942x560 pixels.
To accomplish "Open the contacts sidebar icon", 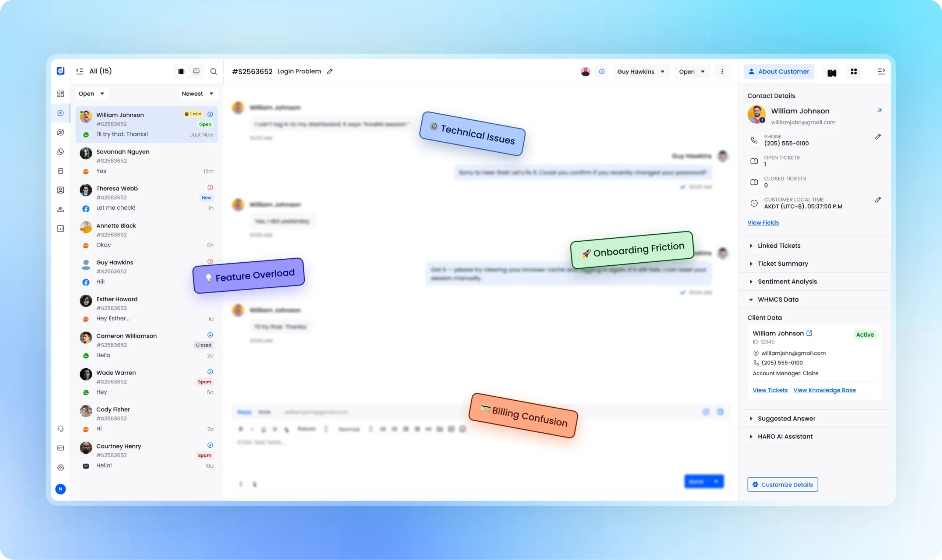I will tap(60, 190).
